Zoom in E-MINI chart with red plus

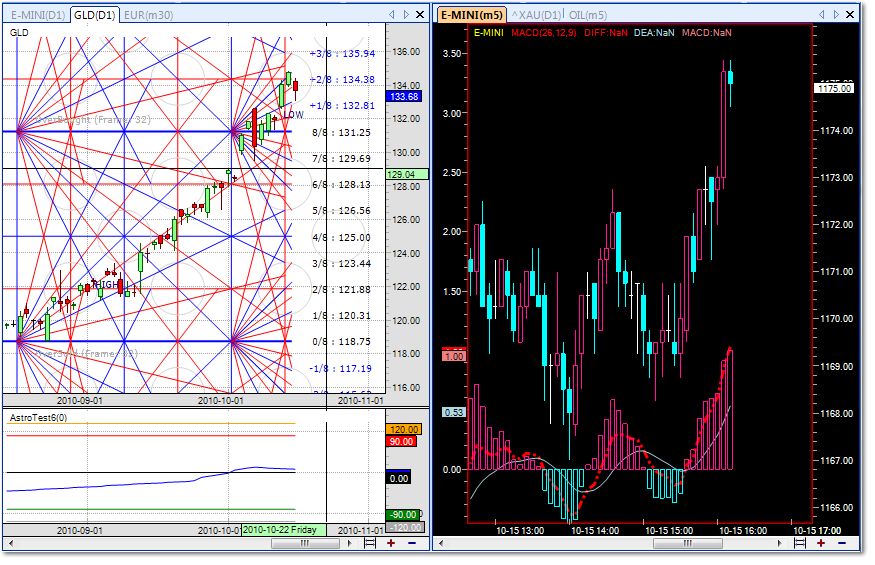tap(821, 543)
